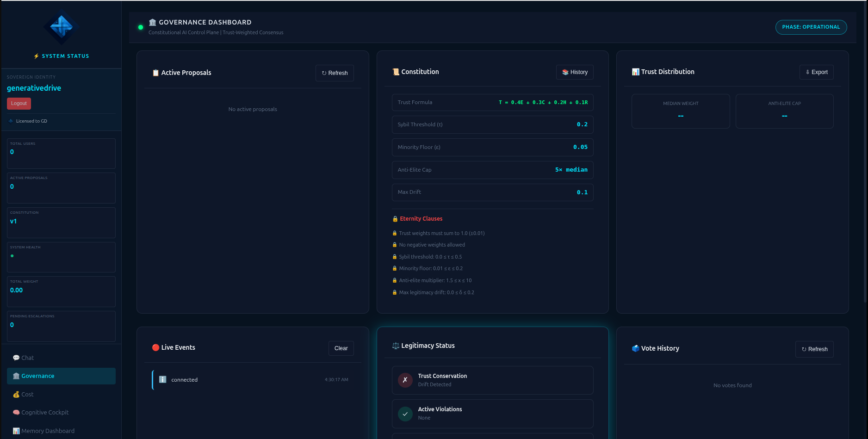Click the lock icon next to Eternity Clauses
The height and width of the screenshot is (439, 868).
[394, 218]
